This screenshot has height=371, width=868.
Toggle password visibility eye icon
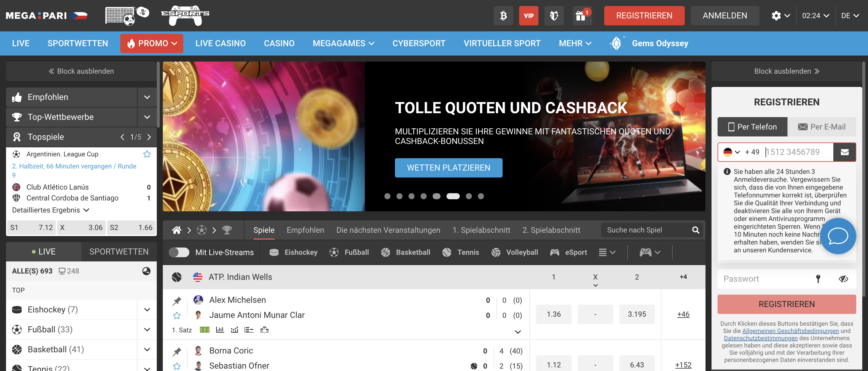(843, 279)
